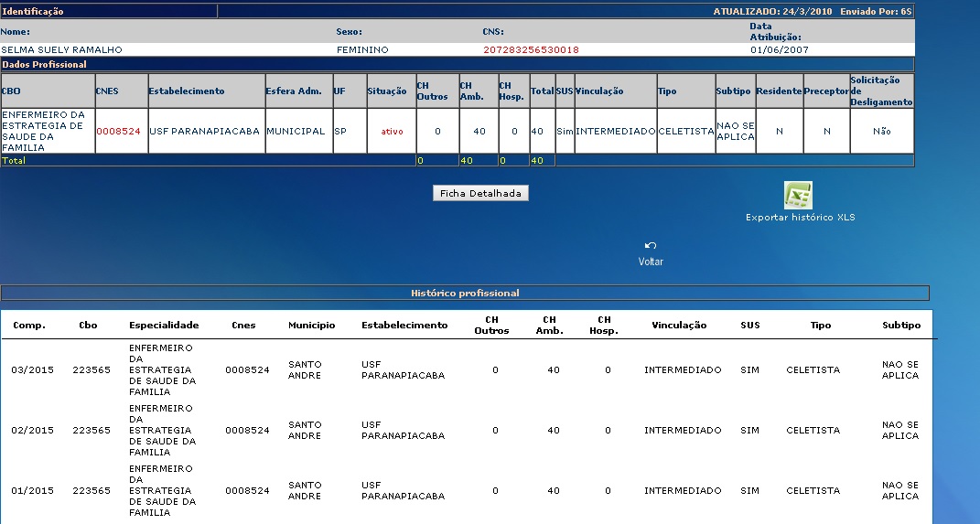Click the Excel spreadsheet export icon
This screenshot has height=524, width=980.
pyautogui.click(x=798, y=196)
